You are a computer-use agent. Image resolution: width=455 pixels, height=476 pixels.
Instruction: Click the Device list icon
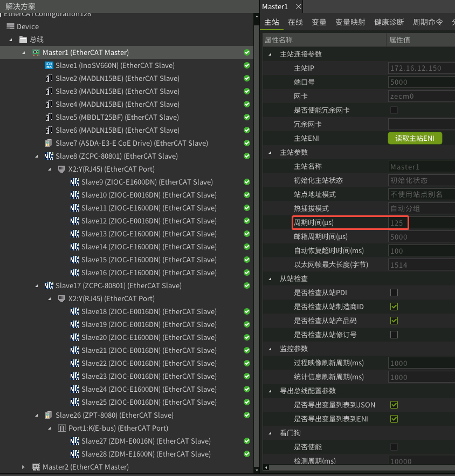(10, 26)
